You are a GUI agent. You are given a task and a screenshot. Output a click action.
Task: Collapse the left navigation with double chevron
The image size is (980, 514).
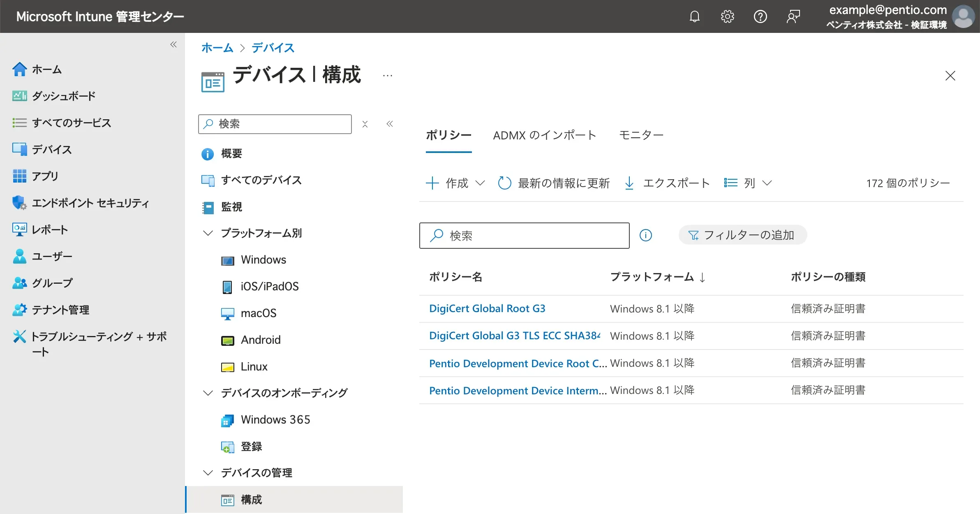point(173,44)
